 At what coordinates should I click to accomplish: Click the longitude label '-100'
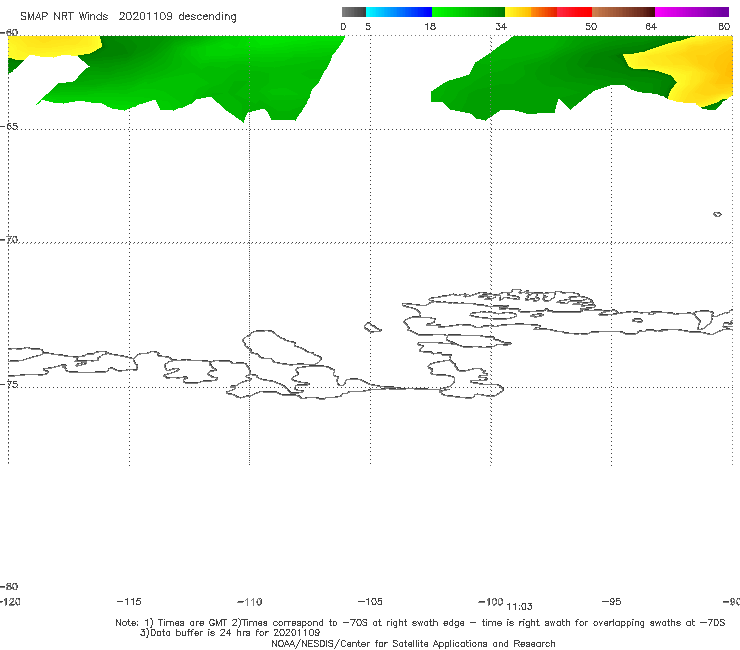(491, 601)
